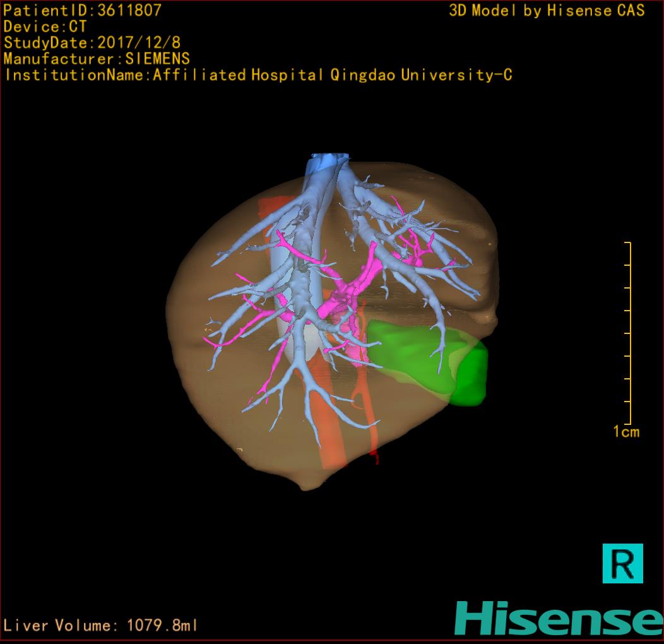Click the Liver Volume 1079.8ml readout
The image size is (664, 644).
[100, 626]
